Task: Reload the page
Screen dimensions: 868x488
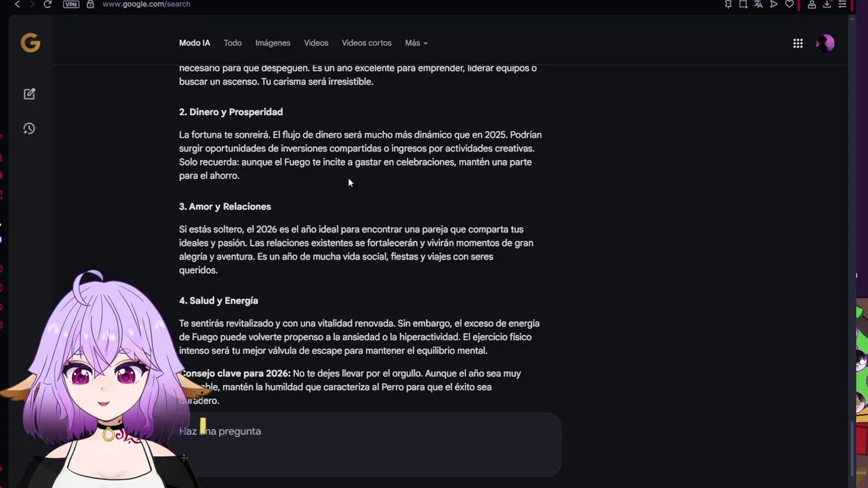Action: coord(47,4)
